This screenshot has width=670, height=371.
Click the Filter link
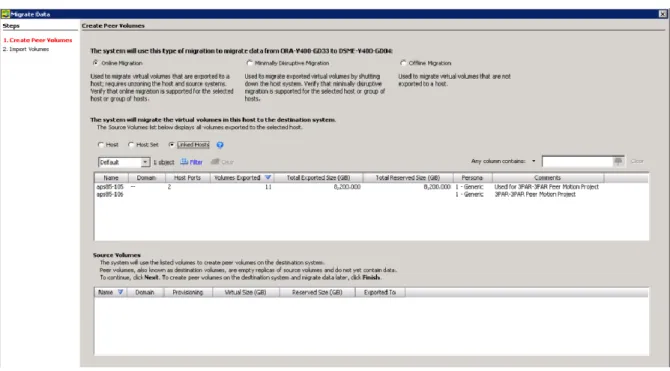pyautogui.click(x=196, y=162)
